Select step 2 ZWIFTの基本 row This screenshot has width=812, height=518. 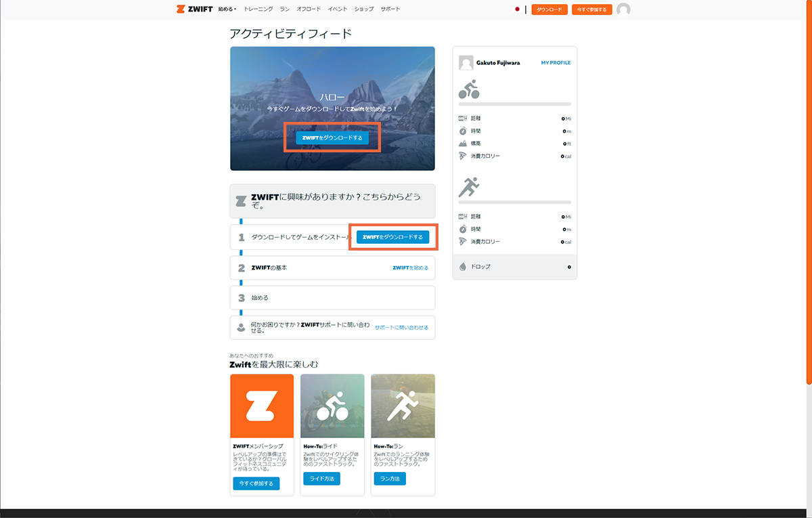(332, 267)
